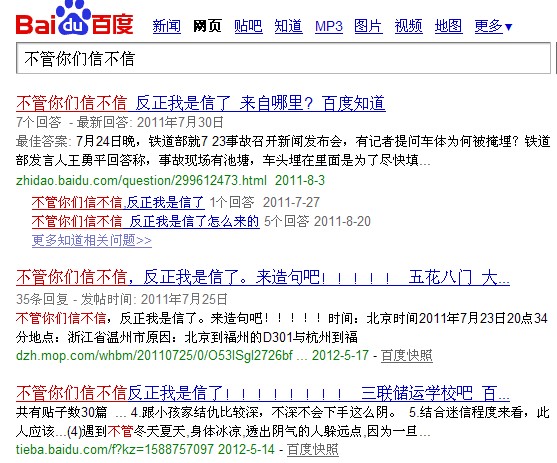
Task: Open the 知道 tab
Action: point(288,26)
